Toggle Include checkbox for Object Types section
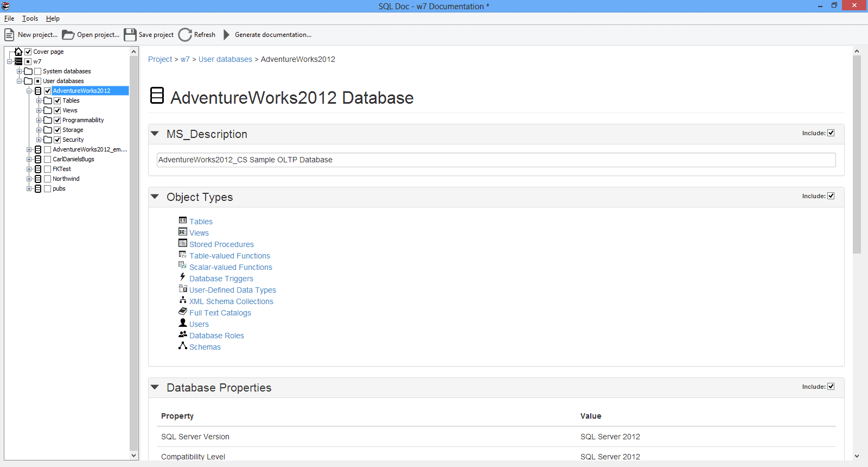This screenshot has height=467, width=868. pyautogui.click(x=831, y=196)
